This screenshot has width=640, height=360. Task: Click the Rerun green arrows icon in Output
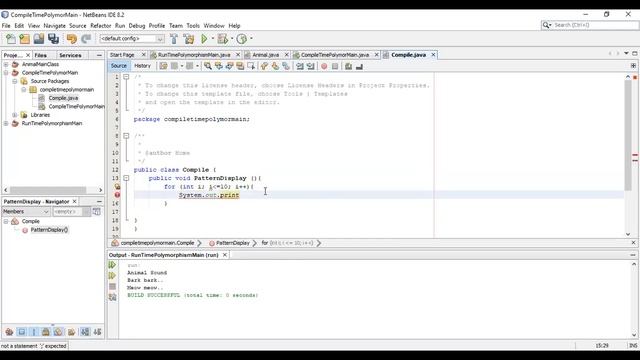click(112, 265)
